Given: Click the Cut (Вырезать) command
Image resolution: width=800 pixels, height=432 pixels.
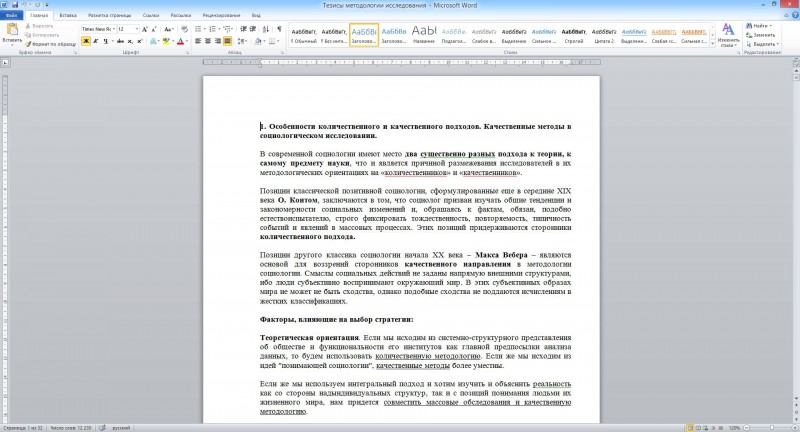Looking at the screenshot, I should point(39,26).
